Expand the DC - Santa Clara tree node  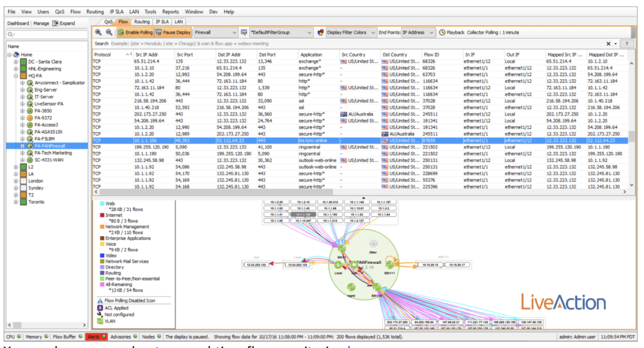(x=16, y=62)
